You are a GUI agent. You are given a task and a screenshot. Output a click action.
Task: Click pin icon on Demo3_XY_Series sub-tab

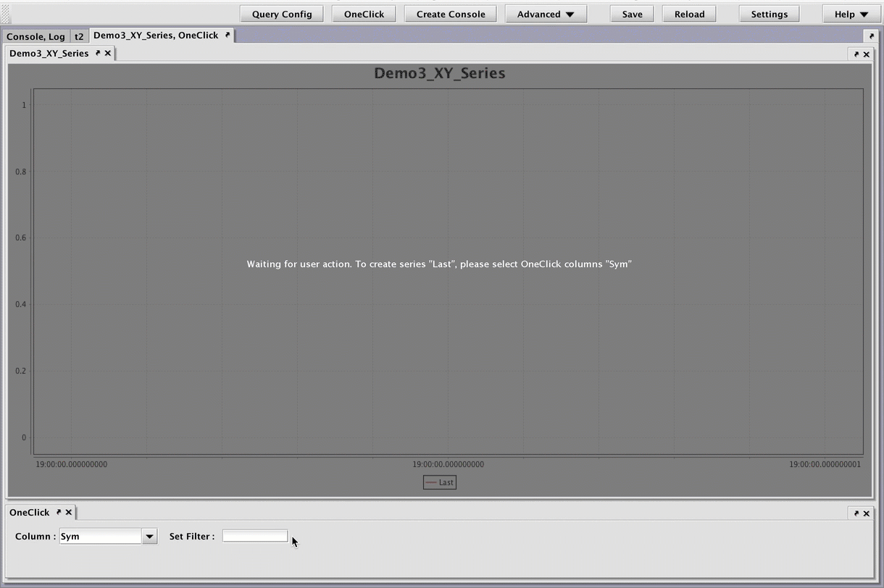pyautogui.click(x=98, y=53)
